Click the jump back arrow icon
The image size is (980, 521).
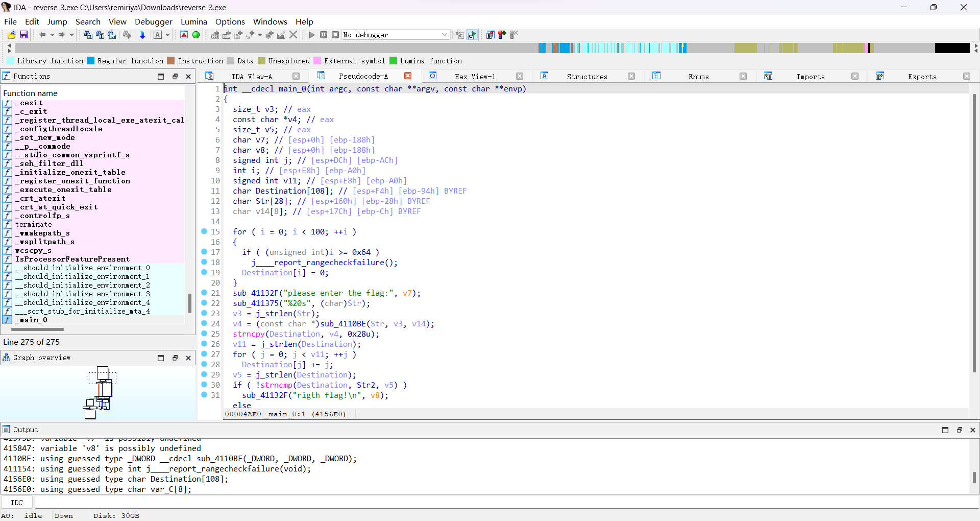[x=42, y=35]
